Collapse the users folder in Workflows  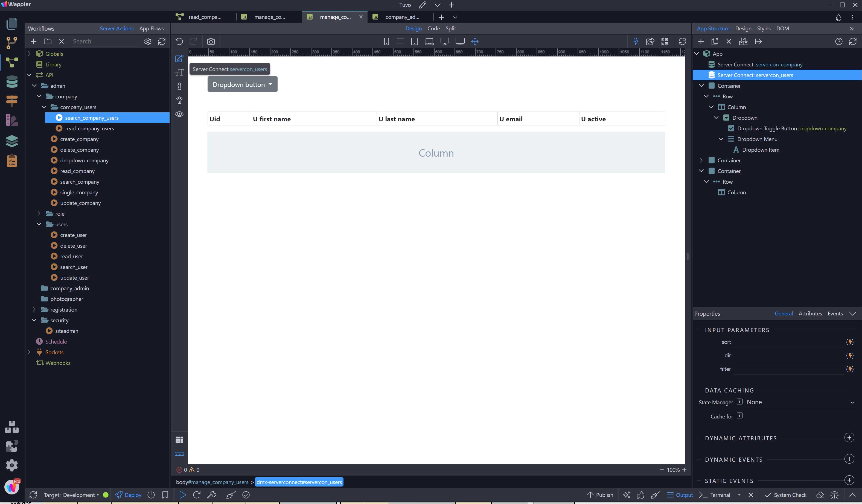coord(39,224)
